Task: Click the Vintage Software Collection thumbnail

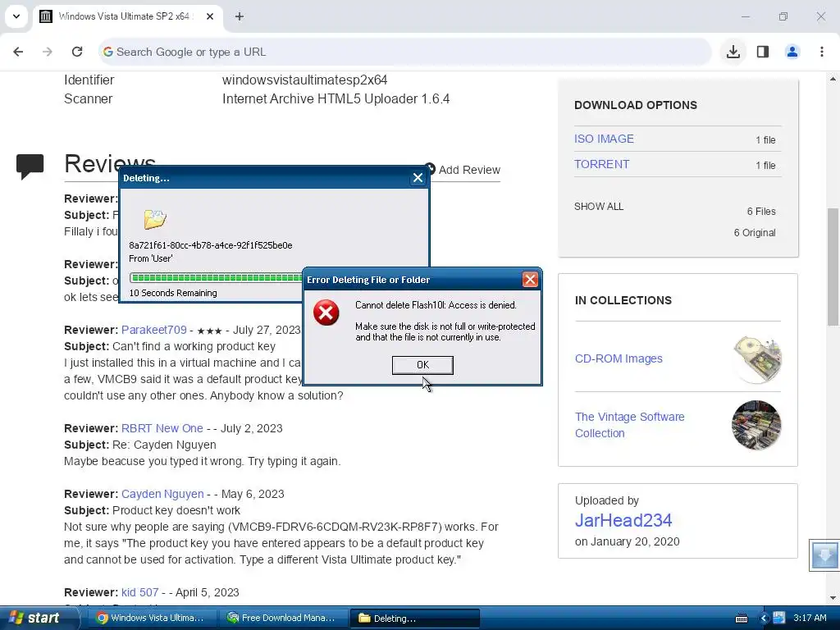Action: pos(756,425)
